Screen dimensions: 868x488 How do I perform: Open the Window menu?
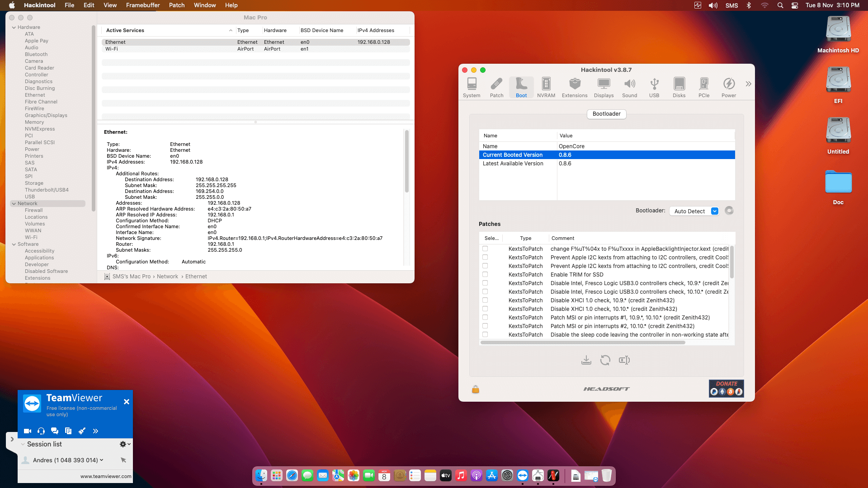coord(205,5)
